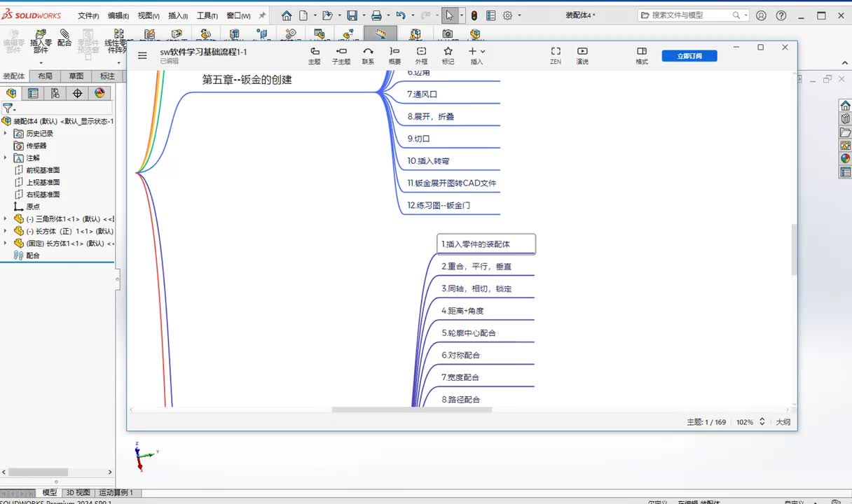Viewport: 852px width, 504px height.
Task: Open DimXpertManager crosshair tab
Action: (x=77, y=93)
